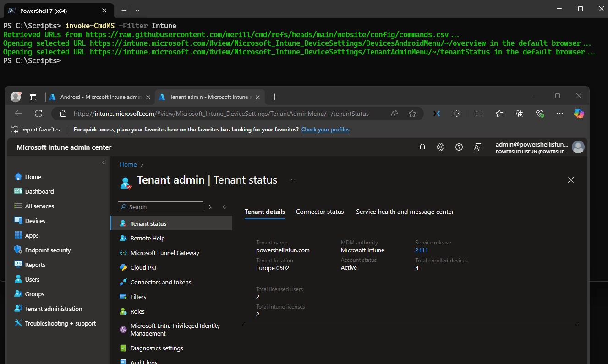Open the Dashboard sidebar icon
The height and width of the screenshot is (364, 608).
18,191
